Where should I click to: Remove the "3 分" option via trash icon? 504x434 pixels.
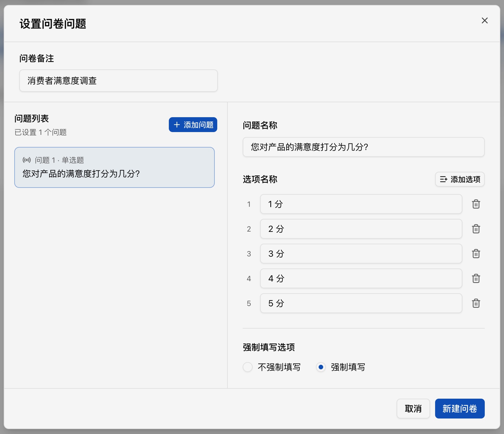point(476,254)
